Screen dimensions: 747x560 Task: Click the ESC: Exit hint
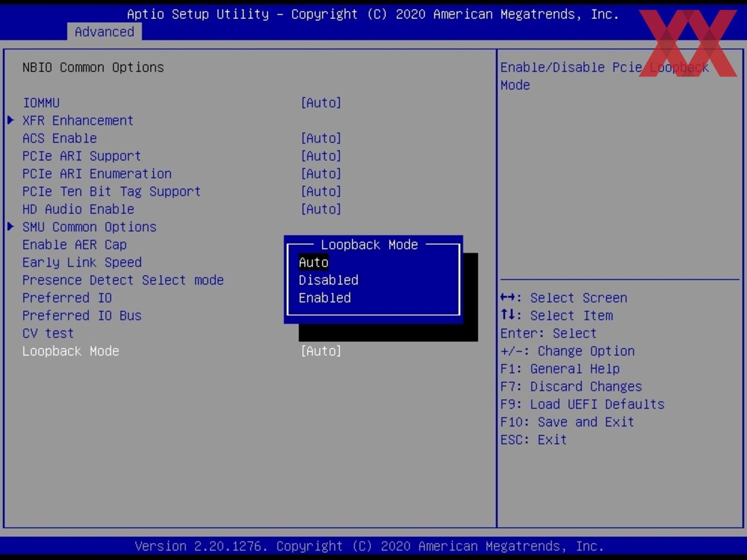click(x=533, y=439)
